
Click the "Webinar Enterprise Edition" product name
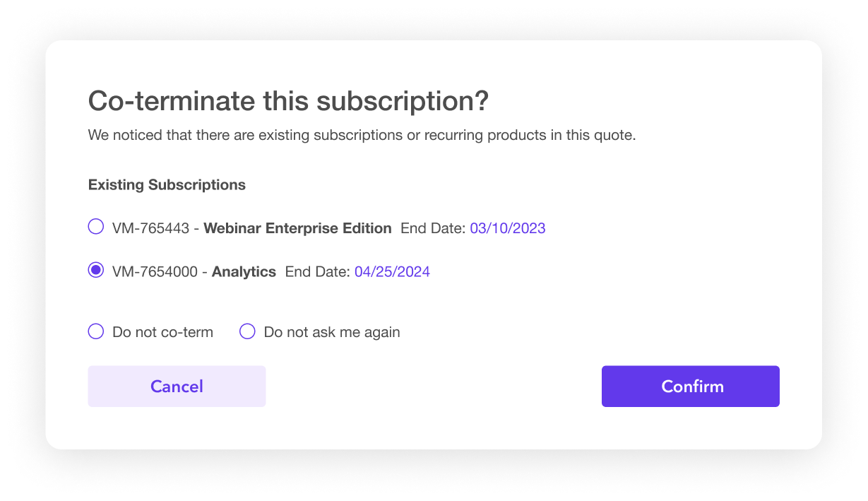297,228
